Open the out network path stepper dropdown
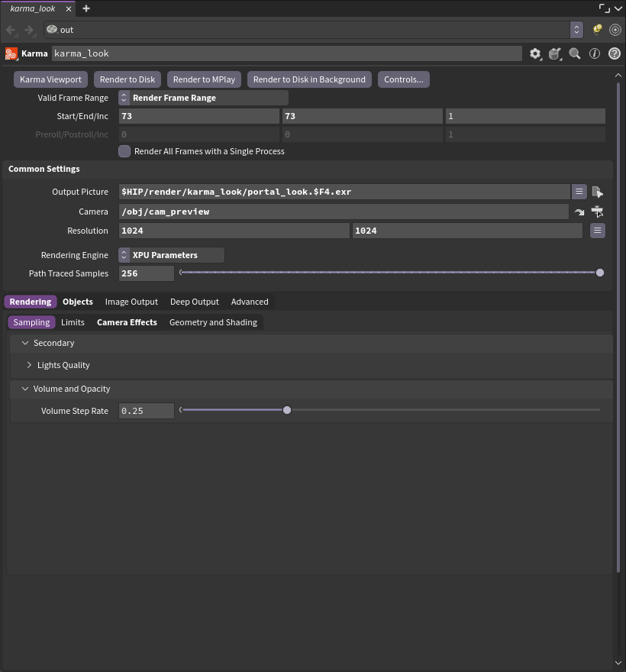626x672 pixels. [576, 30]
